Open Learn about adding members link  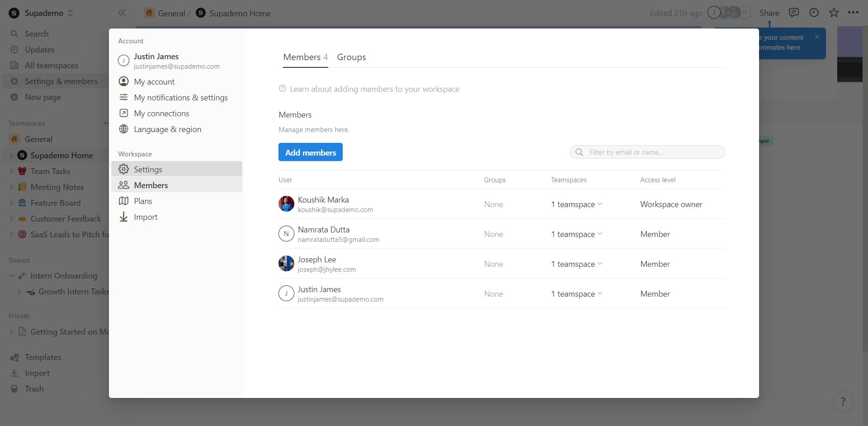point(374,89)
